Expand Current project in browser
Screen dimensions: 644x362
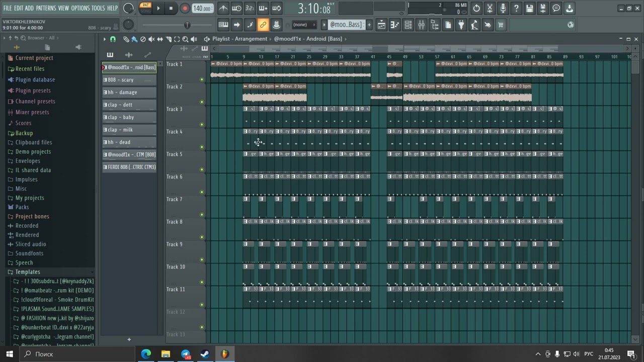tap(34, 58)
